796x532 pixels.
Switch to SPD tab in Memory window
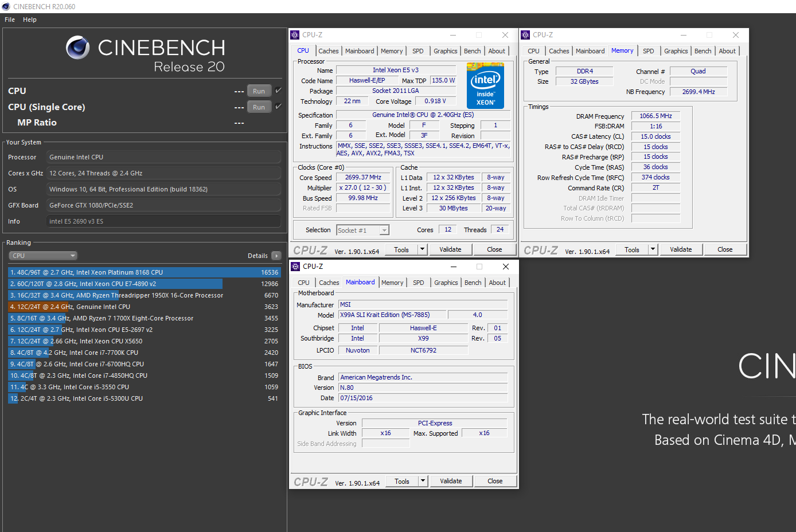tap(649, 51)
